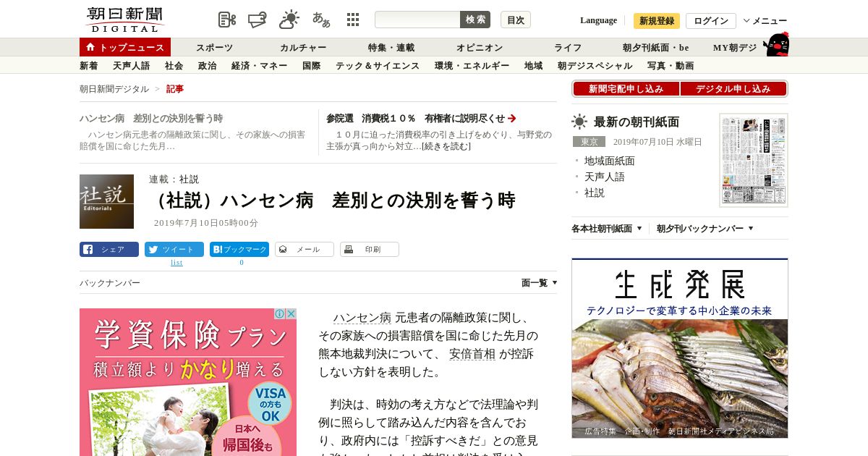Select 朝デジスペシャル in sub navigation
The width and height of the screenshot is (868, 456).
click(x=595, y=66)
